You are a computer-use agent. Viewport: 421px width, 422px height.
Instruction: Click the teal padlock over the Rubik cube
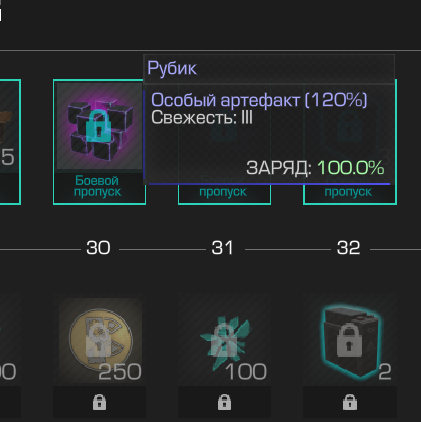click(x=98, y=125)
